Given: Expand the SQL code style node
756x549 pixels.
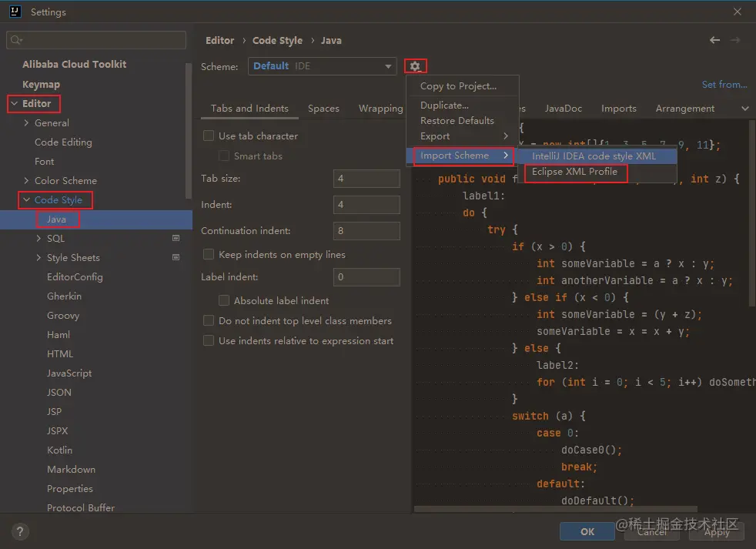Looking at the screenshot, I should click(38, 239).
